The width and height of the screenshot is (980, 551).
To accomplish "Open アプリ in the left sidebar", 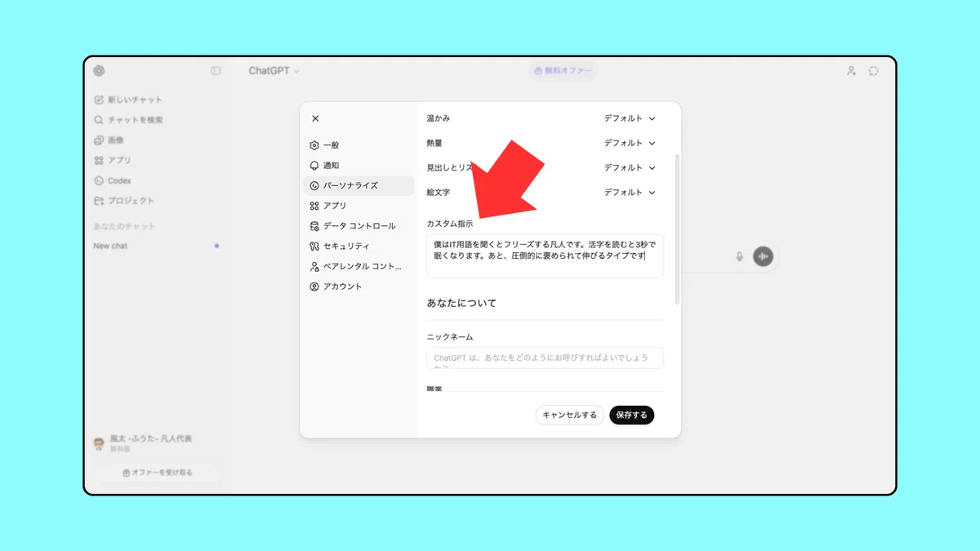I will point(113,161).
